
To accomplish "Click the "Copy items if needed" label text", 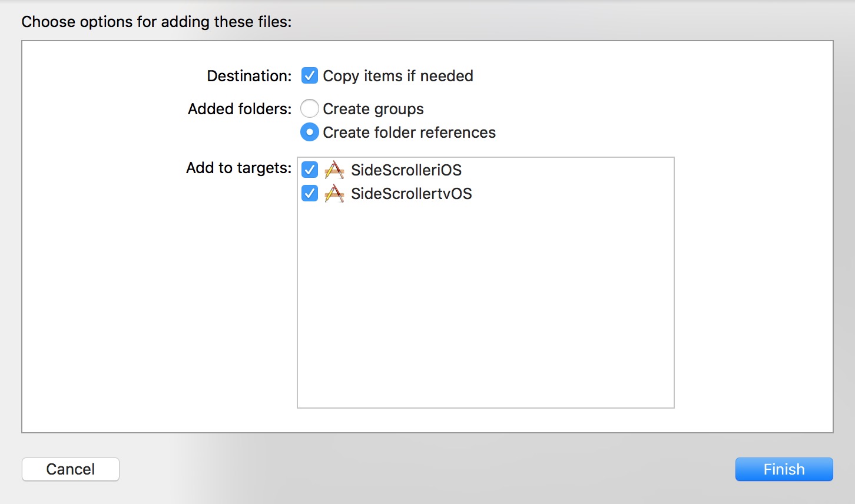I will (x=398, y=76).
